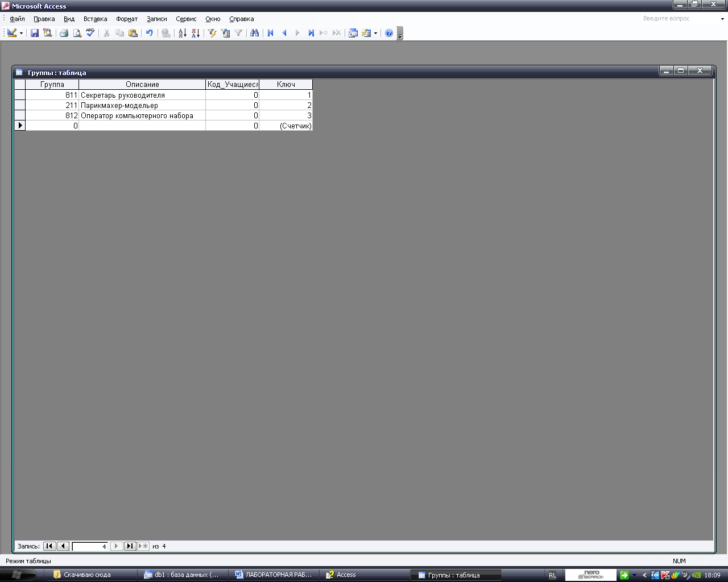The width and height of the screenshot is (728, 582).
Task: Click the File Search toolbar icon
Action: coord(48,33)
